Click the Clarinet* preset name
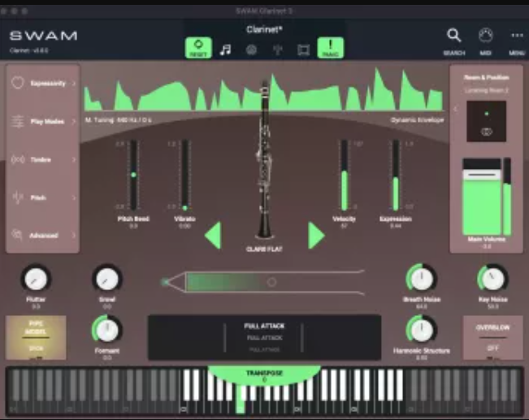The width and height of the screenshot is (529, 420). [x=264, y=30]
